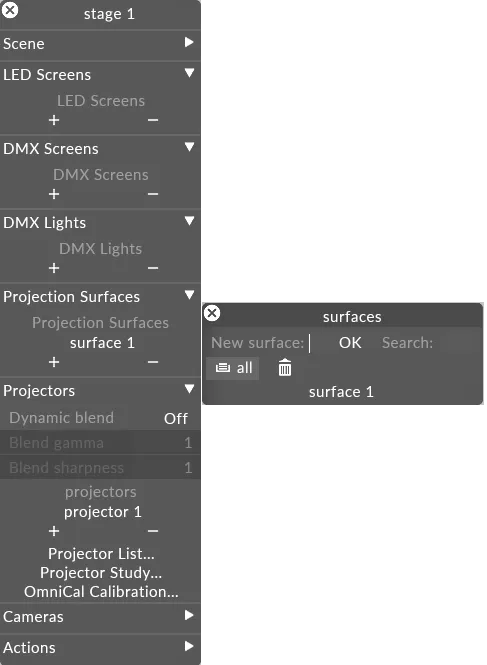Add a new projector with plus

pyautogui.click(x=54, y=531)
